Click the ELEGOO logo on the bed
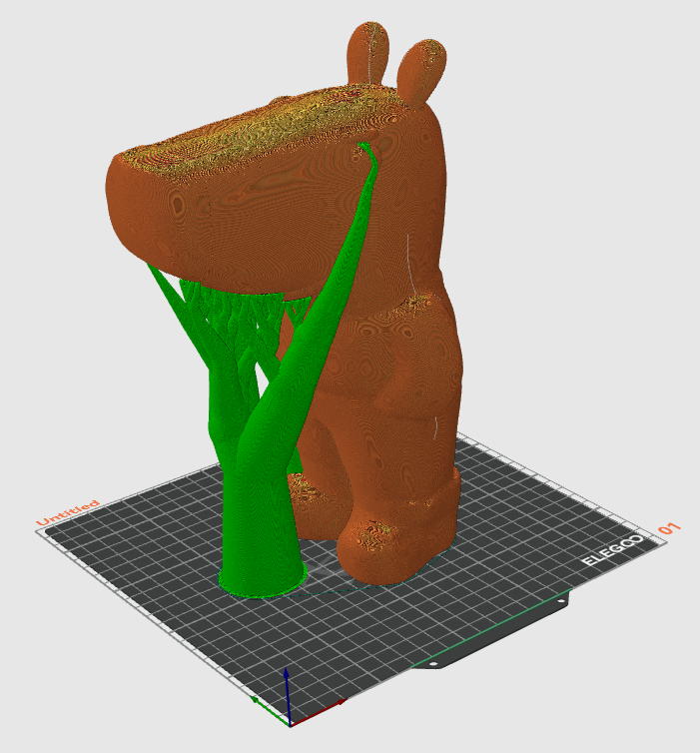 612,550
